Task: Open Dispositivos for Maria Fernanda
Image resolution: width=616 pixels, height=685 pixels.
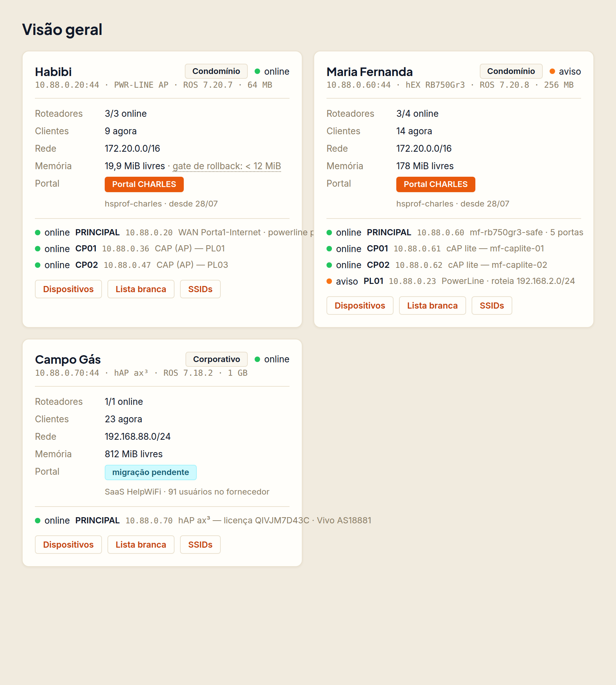Action: [x=360, y=306]
